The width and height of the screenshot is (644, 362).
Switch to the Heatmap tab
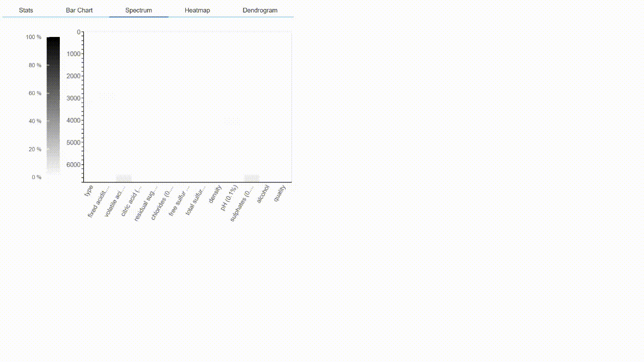coord(197,10)
